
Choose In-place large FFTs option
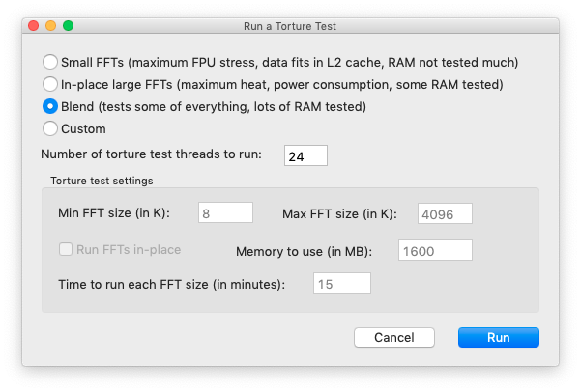click(50, 84)
